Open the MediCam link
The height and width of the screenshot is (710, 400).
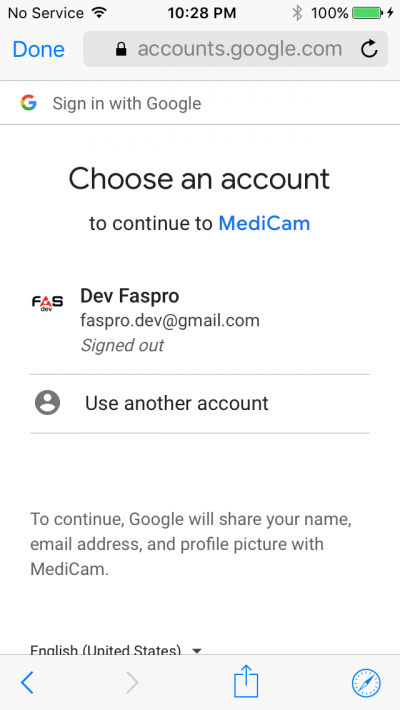click(x=265, y=223)
